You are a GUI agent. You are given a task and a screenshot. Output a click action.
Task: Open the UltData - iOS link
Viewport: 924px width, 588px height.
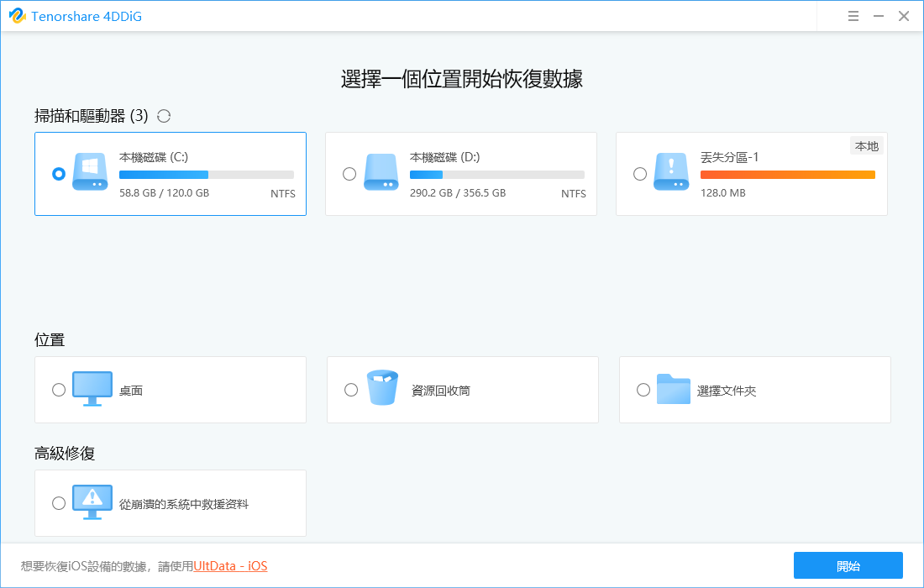click(x=230, y=566)
